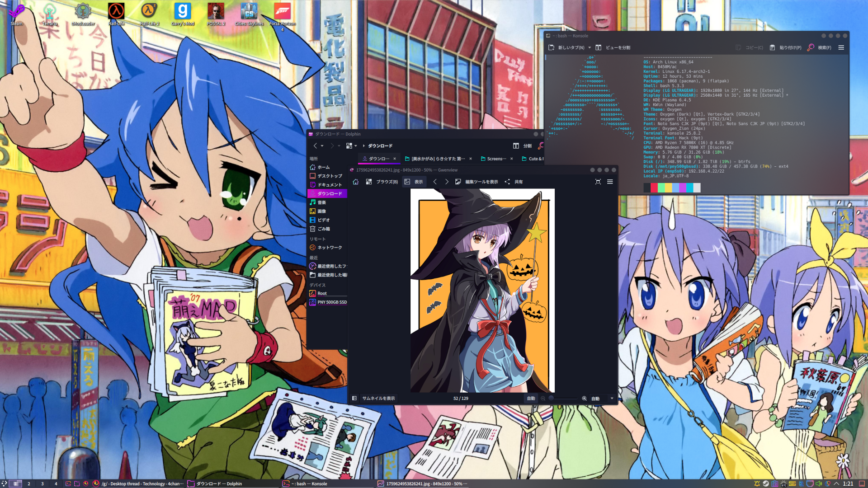Open Gwenview's hamburger menu
Screen dimensions: 868x488
click(610, 182)
